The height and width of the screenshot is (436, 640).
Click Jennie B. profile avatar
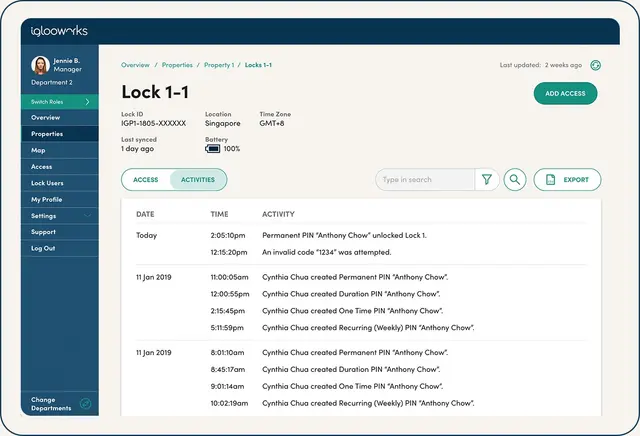[x=41, y=65]
